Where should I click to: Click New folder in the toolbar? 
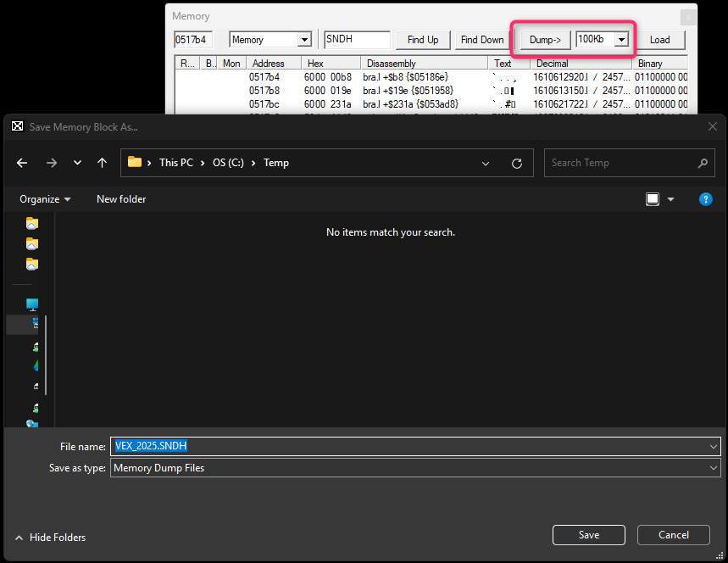[x=121, y=199]
